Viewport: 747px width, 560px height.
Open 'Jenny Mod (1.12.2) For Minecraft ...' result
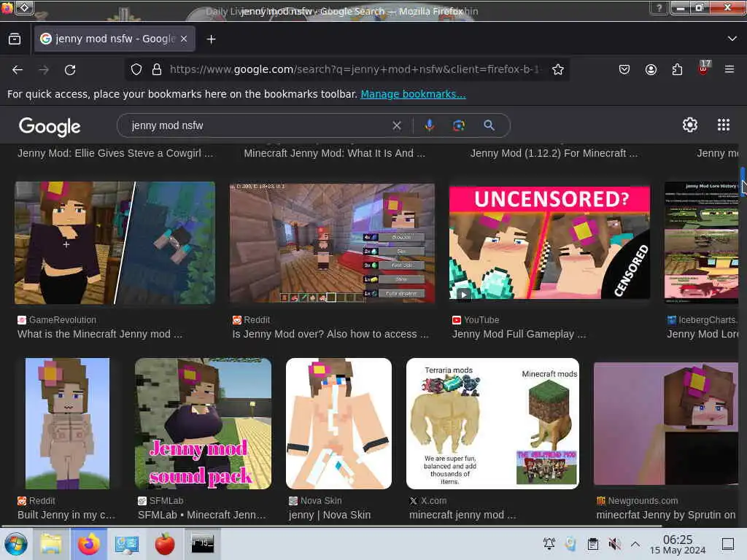[554, 153]
